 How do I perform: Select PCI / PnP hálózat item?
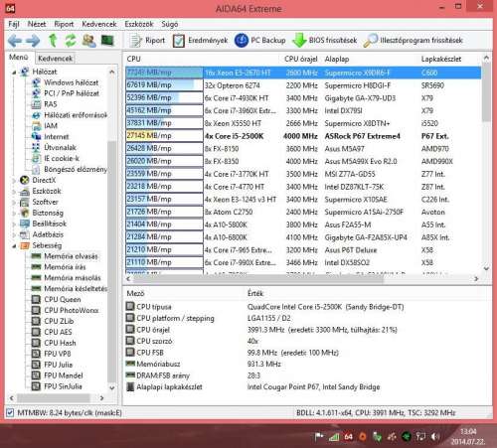click(x=72, y=93)
